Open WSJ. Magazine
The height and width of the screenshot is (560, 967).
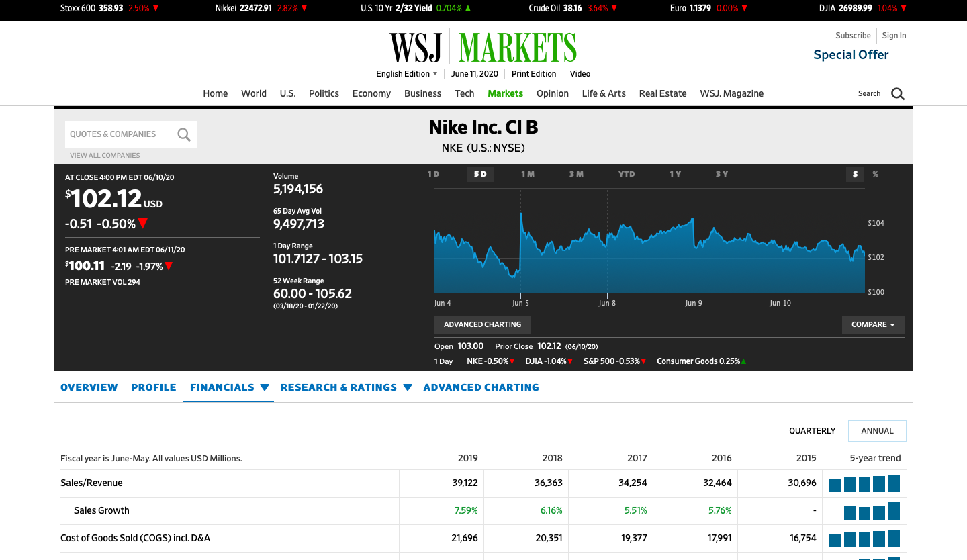[732, 93]
